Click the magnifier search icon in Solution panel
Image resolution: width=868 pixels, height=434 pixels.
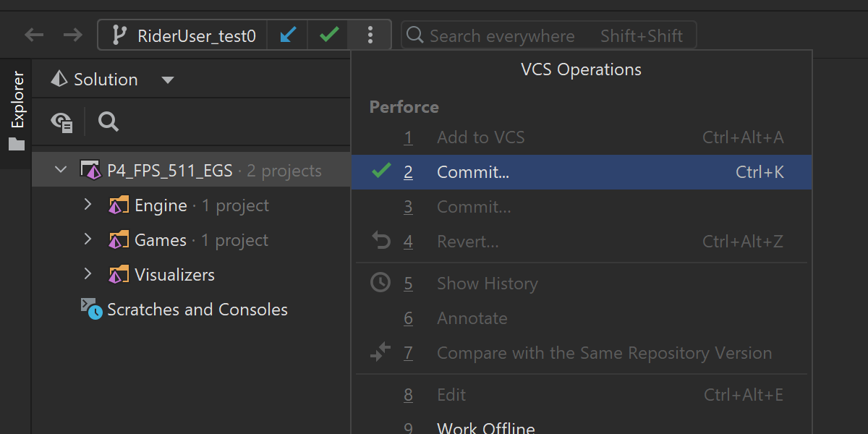click(x=109, y=122)
